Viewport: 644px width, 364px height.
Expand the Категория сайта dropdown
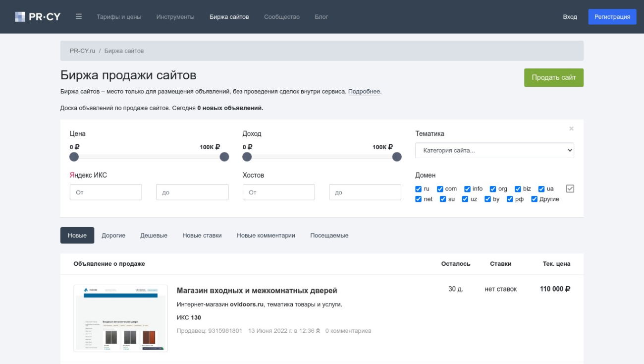(x=494, y=151)
